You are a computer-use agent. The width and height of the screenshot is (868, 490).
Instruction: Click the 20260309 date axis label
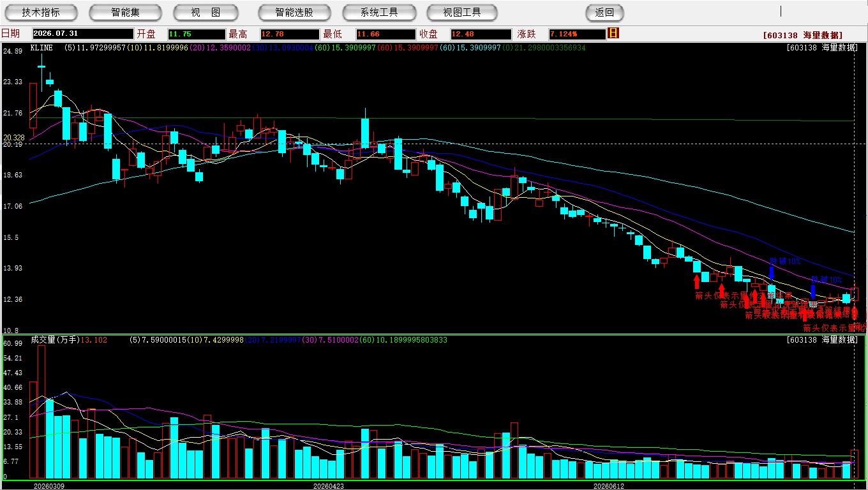point(49,486)
